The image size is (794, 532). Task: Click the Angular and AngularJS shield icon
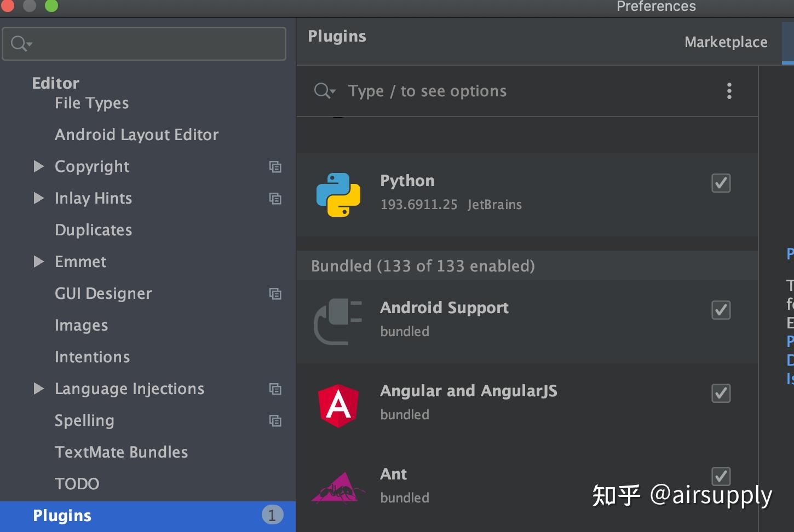pyautogui.click(x=338, y=406)
